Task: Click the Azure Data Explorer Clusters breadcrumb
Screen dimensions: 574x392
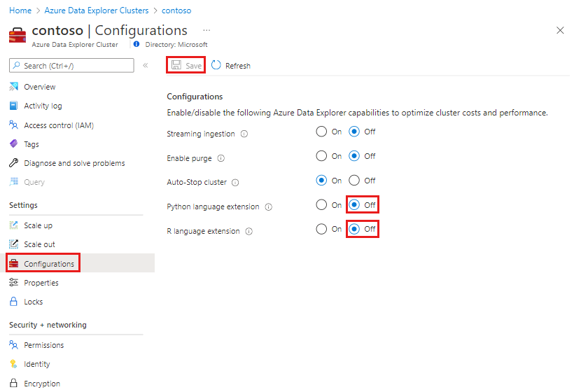Action: (x=97, y=10)
